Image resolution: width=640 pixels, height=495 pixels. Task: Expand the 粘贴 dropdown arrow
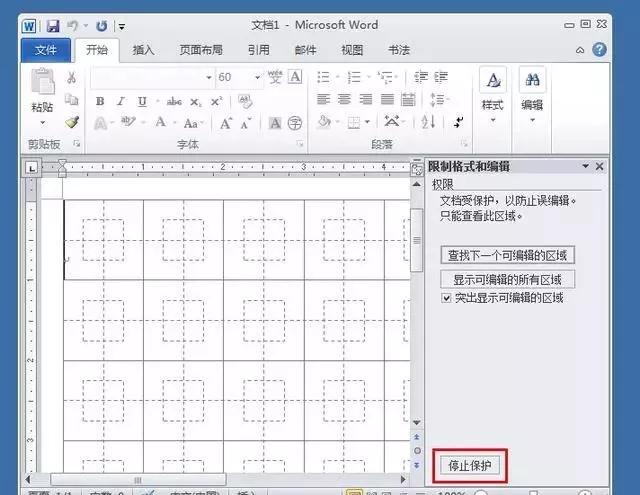(42, 122)
